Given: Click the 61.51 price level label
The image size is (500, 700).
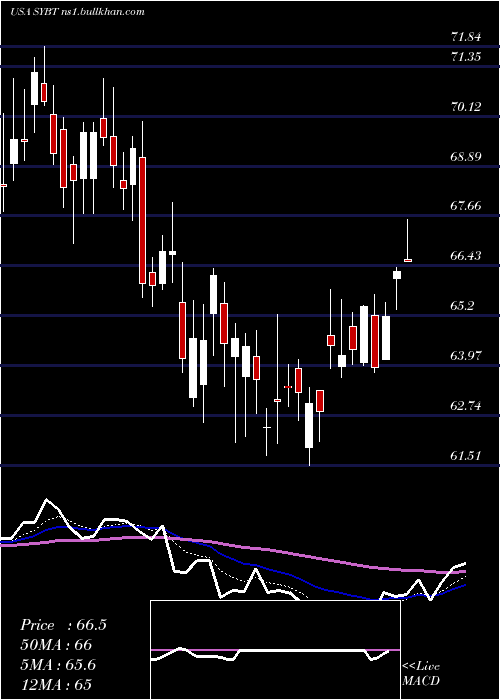Looking at the screenshot, I should (467, 456).
